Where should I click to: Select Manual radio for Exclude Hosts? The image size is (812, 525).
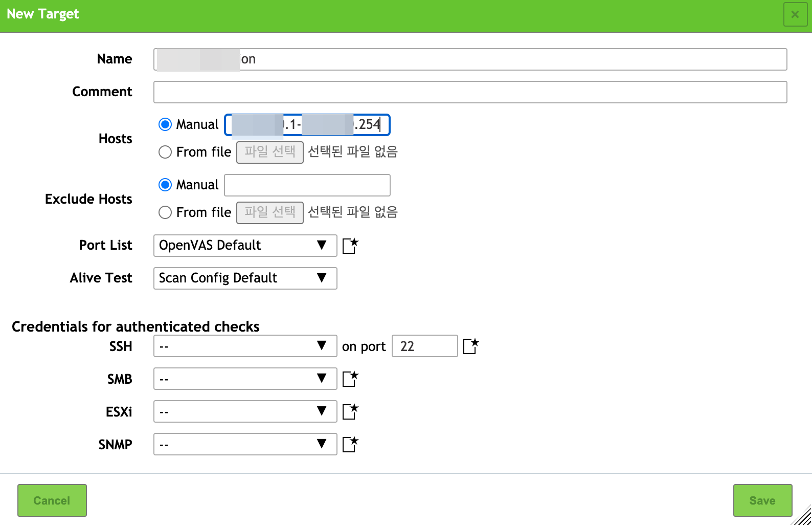pyautogui.click(x=165, y=185)
